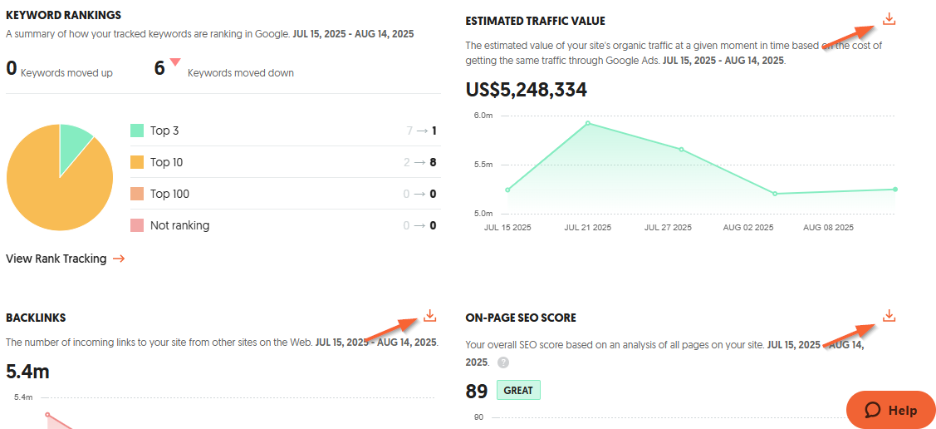Click the 2 → 8 value in Top 10 row
Image resolution: width=936 pixels, height=429 pixels.
tap(421, 162)
